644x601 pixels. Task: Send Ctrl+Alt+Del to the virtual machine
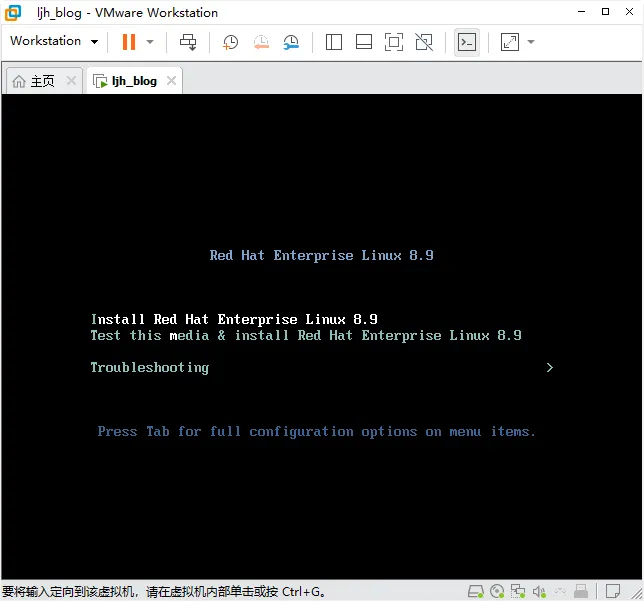[188, 42]
